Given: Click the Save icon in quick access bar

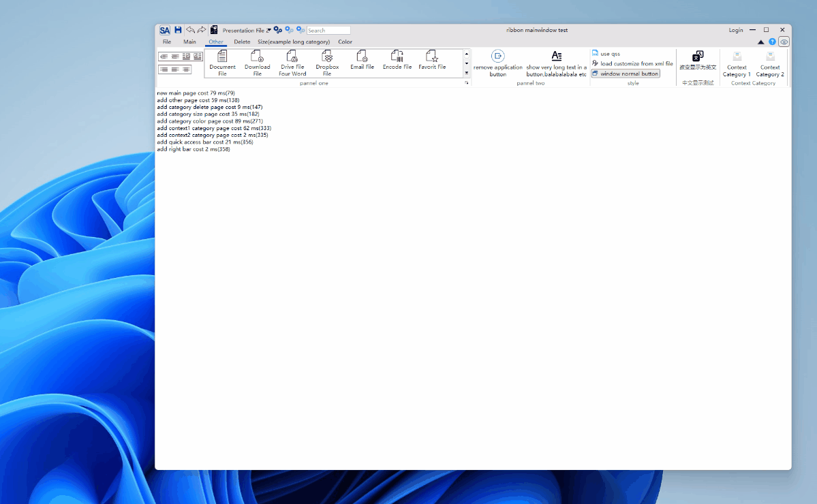Looking at the screenshot, I should [176, 30].
